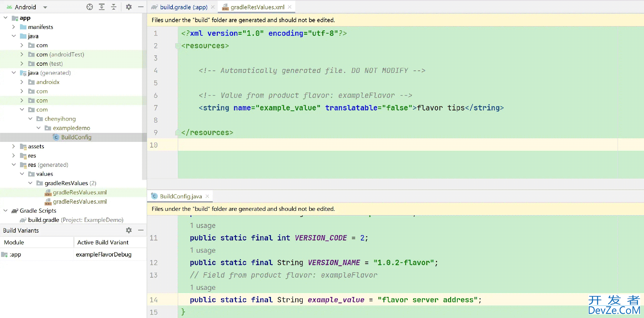Collapse the chenyihong package

30,119
